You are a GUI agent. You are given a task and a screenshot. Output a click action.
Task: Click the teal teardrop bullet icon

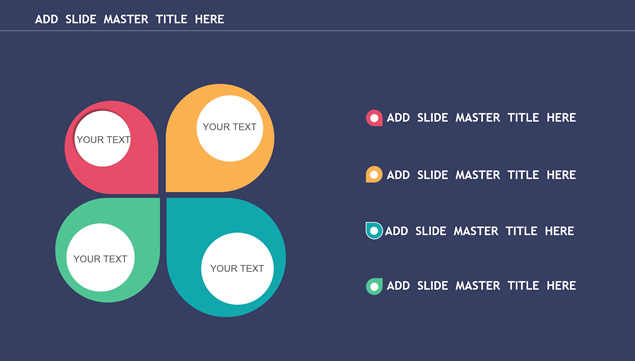coord(374,231)
